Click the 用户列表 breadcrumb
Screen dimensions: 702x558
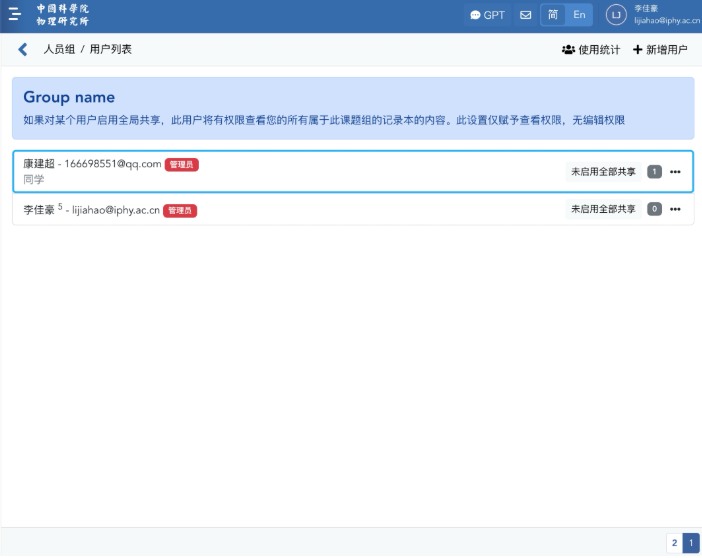pos(110,49)
